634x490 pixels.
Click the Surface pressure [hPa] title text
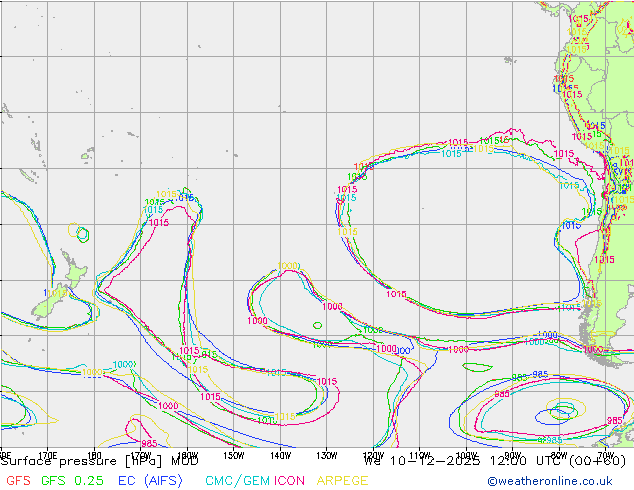click(x=81, y=461)
